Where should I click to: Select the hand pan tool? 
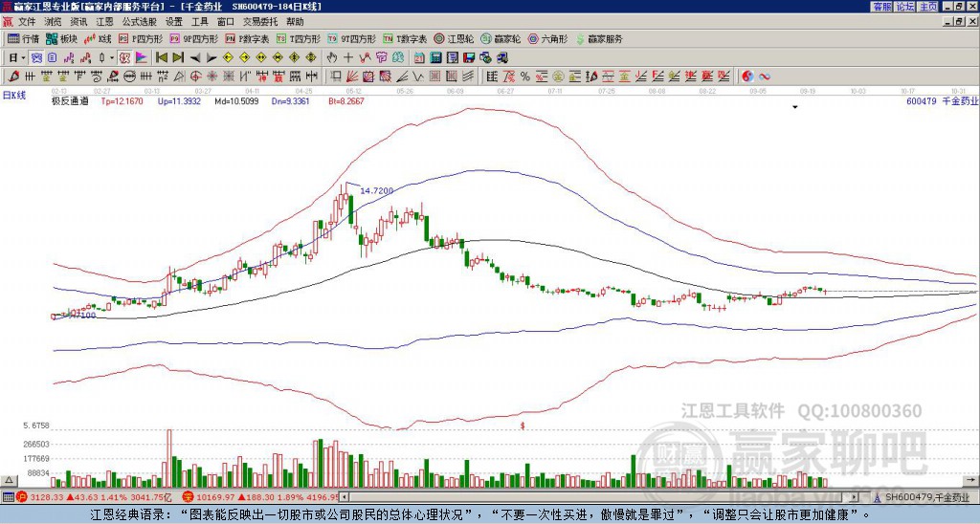pyautogui.click(x=332, y=57)
